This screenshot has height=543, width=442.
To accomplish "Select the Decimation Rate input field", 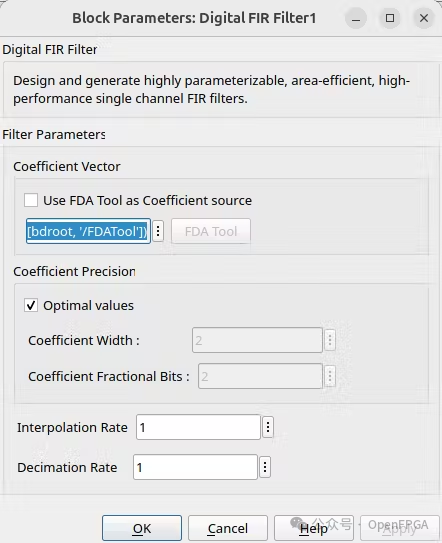I will pos(195,467).
